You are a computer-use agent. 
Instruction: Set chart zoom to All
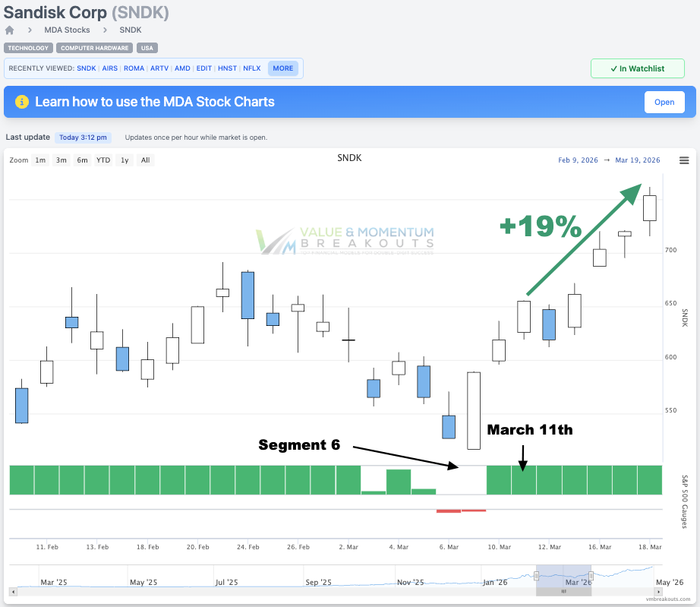click(146, 160)
